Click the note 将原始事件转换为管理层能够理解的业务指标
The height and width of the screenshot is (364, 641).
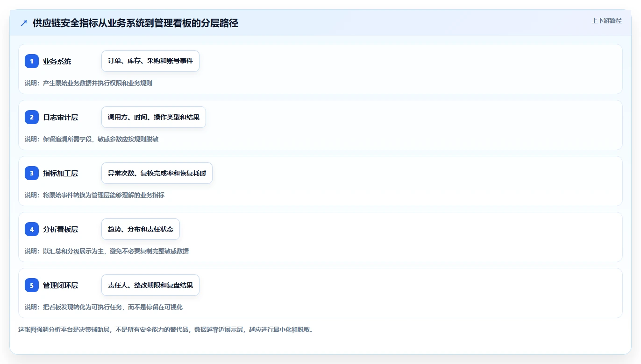(x=104, y=195)
